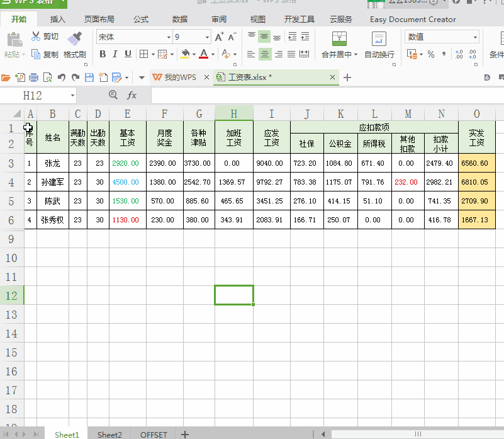The height and width of the screenshot is (439, 504).
Task: Select cell containing 张龙 in name column
Action: [52, 163]
